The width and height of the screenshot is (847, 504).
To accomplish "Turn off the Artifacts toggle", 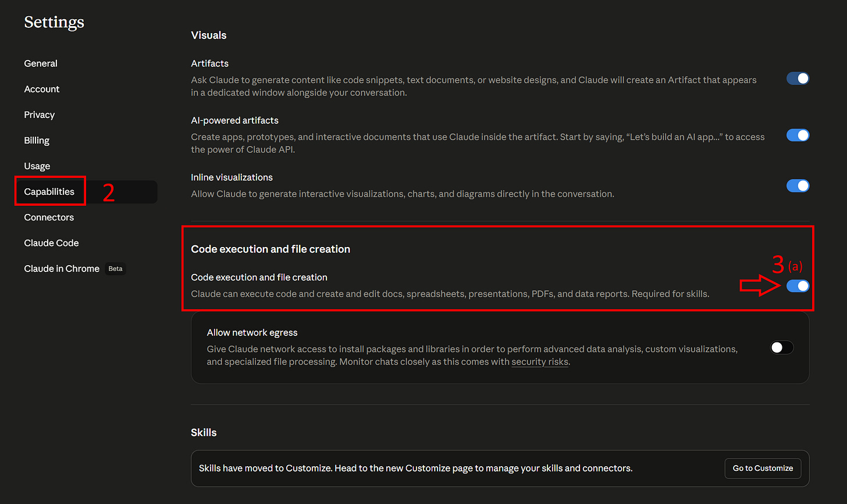I will 798,78.
